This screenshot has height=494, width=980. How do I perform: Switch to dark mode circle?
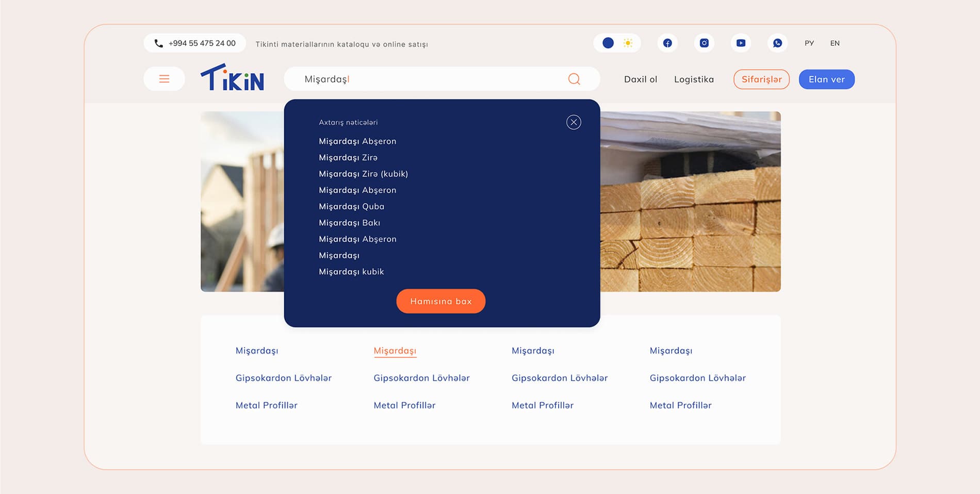[x=608, y=43]
